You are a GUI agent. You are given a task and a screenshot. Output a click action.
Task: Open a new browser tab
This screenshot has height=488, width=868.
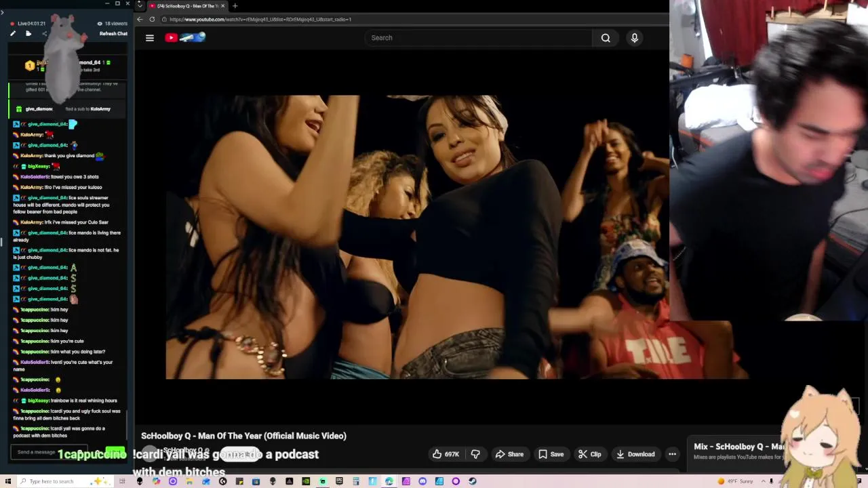(x=235, y=5)
